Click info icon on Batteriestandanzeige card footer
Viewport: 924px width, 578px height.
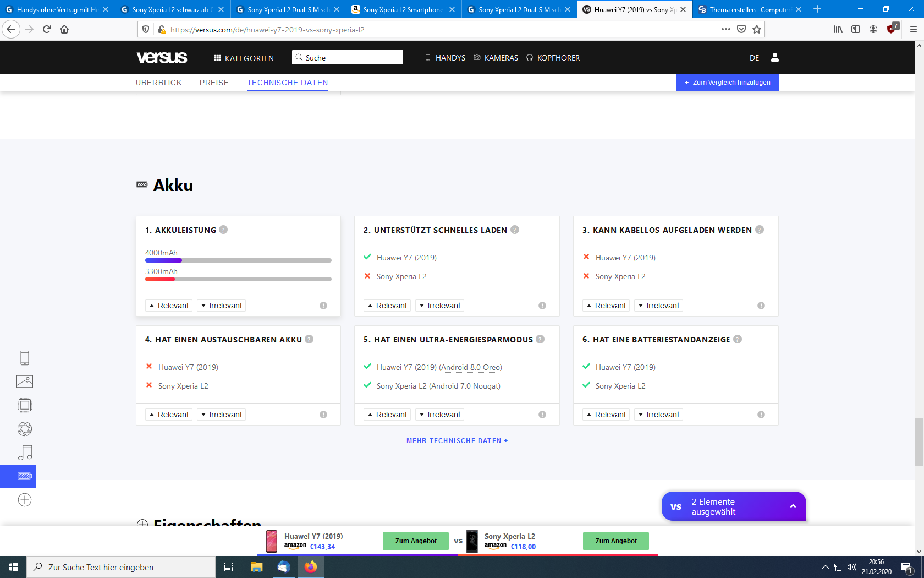761,415
